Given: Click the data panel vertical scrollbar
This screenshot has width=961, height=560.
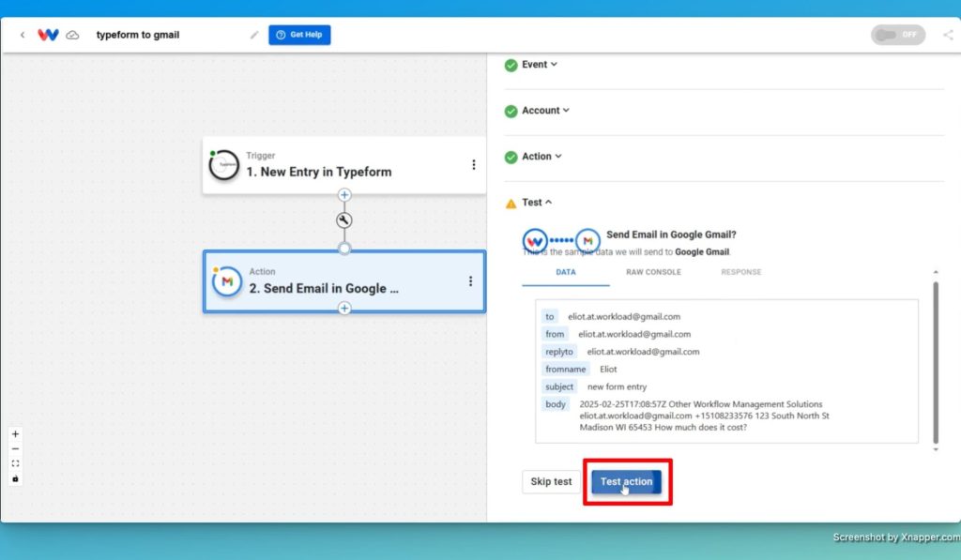Looking at the screenshot, I should (936, 362).
